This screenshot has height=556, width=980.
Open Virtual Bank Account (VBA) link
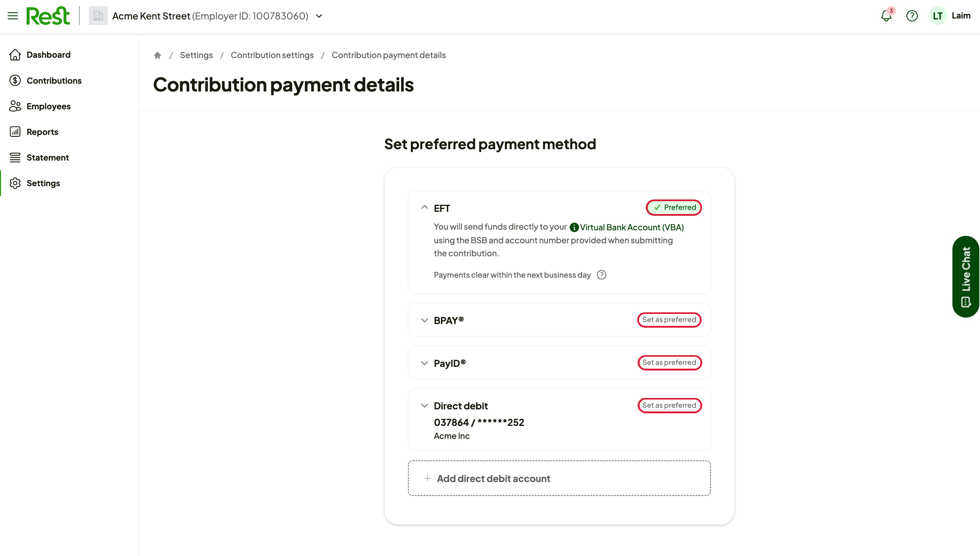(632, 228)
